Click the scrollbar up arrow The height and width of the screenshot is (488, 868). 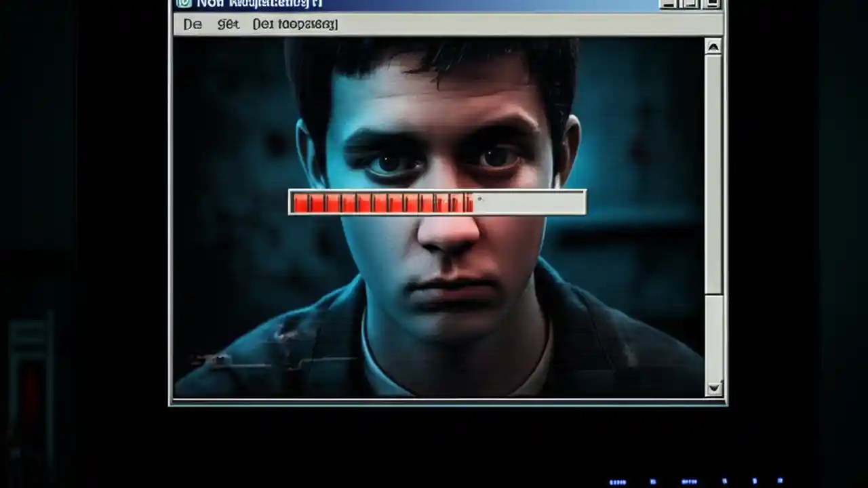coord(714,47)
